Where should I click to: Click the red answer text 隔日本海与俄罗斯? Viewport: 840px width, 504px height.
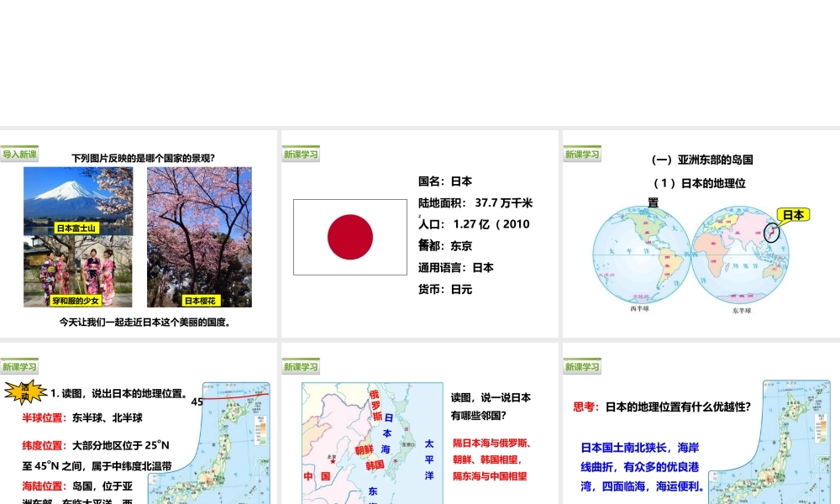click(x=491, y=444)
